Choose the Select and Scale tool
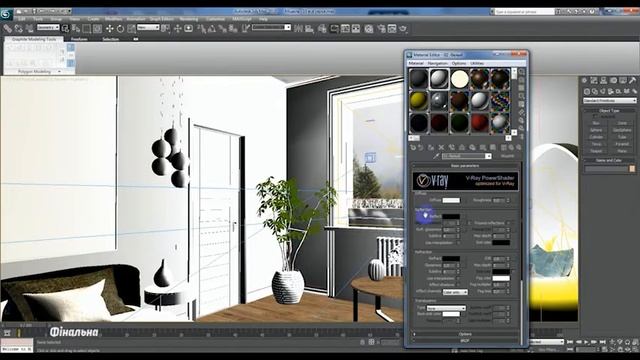The width and height of the screenshot is (640, 360). coord(131,29)
